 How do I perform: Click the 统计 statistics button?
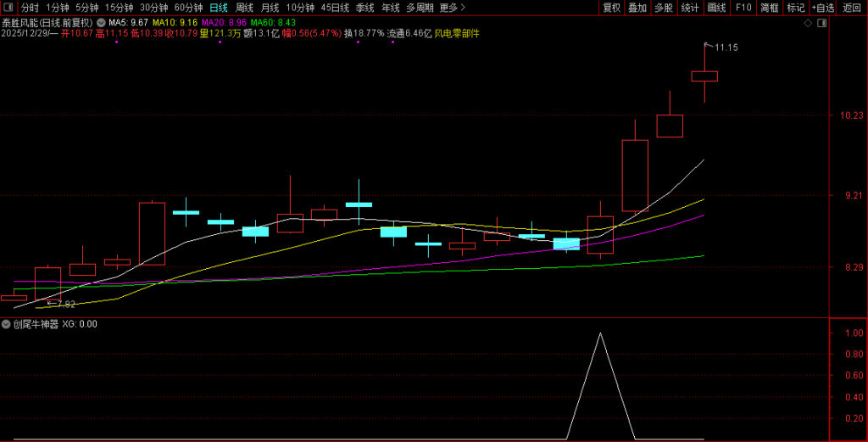pyautogui.click(x=690, y=8)
